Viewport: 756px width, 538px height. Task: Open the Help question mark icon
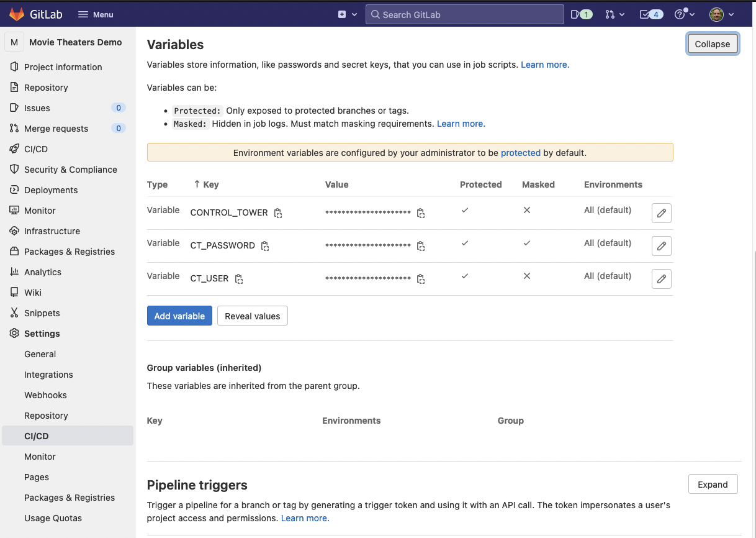682,14
